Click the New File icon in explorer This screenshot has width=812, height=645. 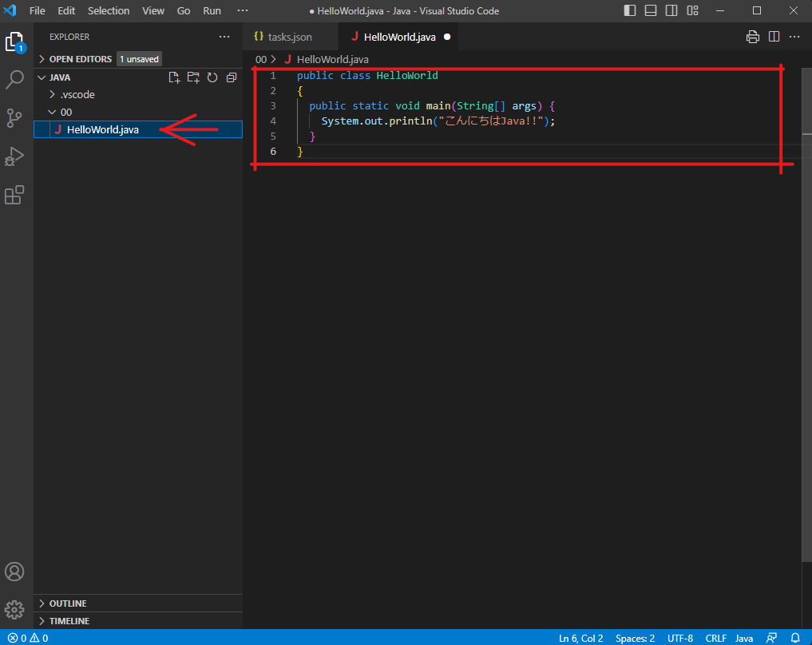pos(174,77)
